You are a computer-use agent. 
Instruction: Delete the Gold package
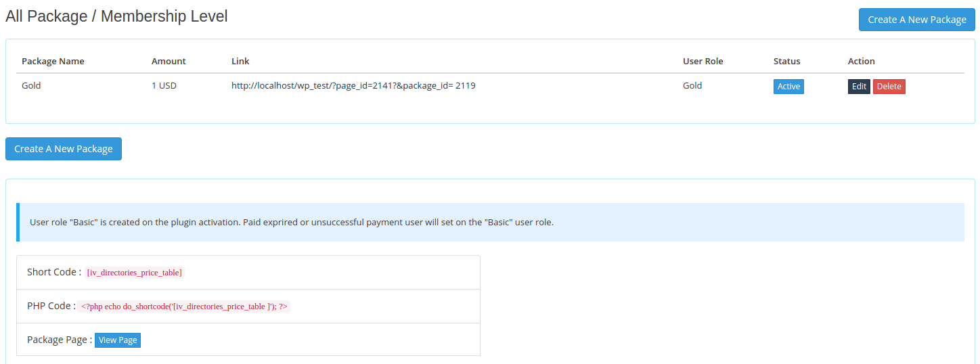(889, 87)
